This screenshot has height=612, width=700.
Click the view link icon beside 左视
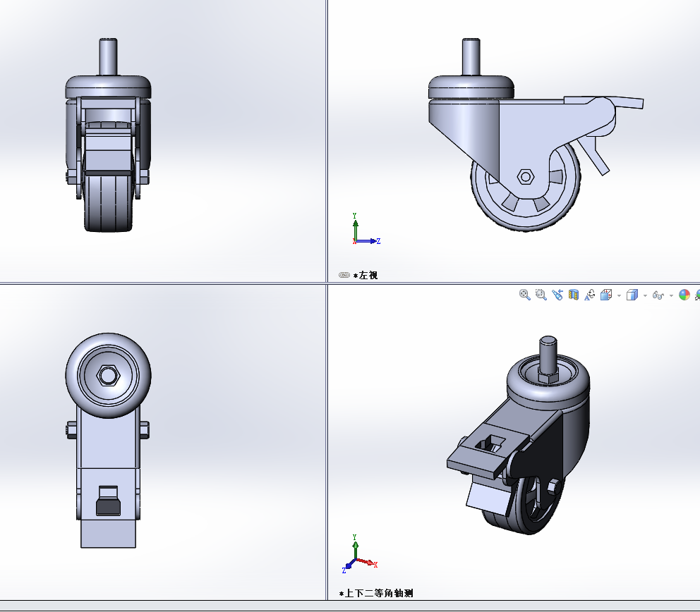click(344, 275)
